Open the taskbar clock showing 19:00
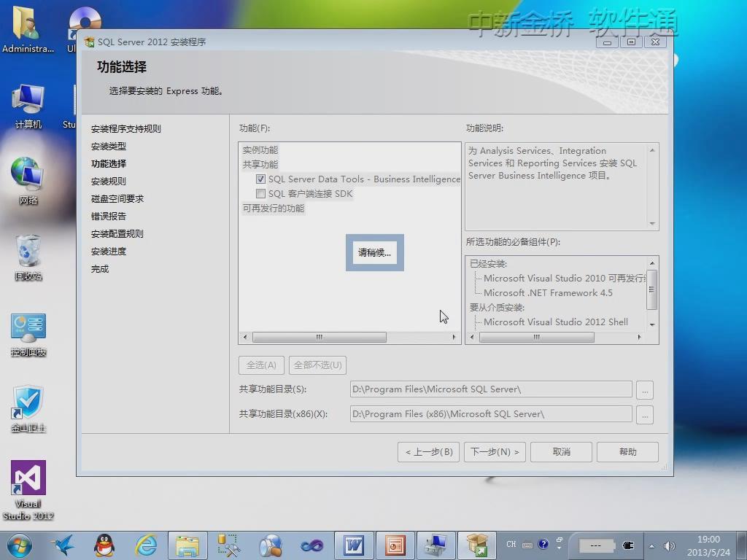 [x=708, y=545]
